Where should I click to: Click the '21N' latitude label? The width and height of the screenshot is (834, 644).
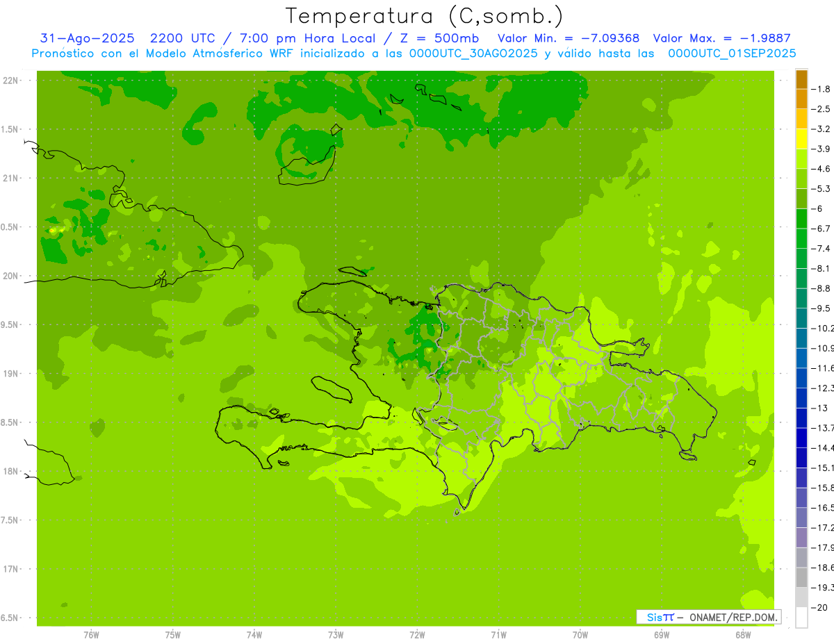coord(11,179)
